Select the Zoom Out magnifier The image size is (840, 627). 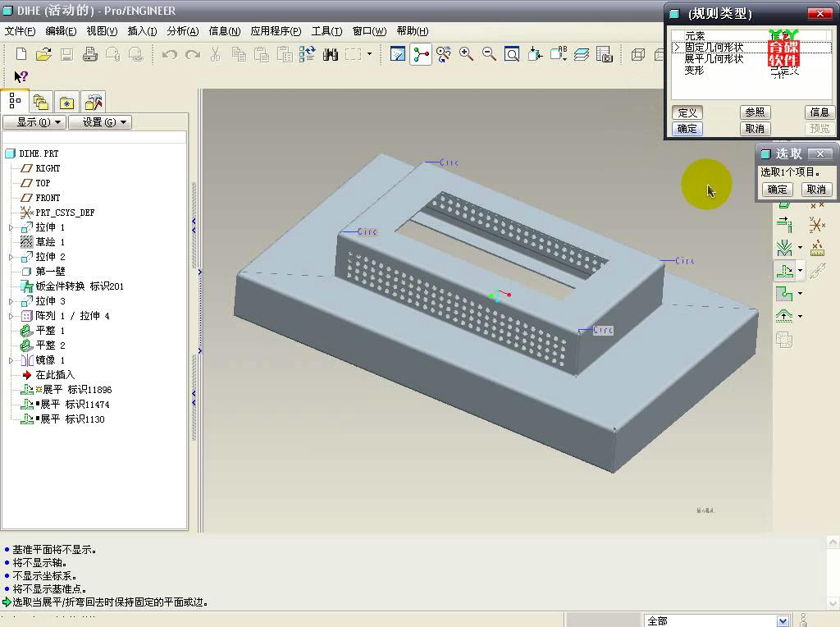click(489, 54)
